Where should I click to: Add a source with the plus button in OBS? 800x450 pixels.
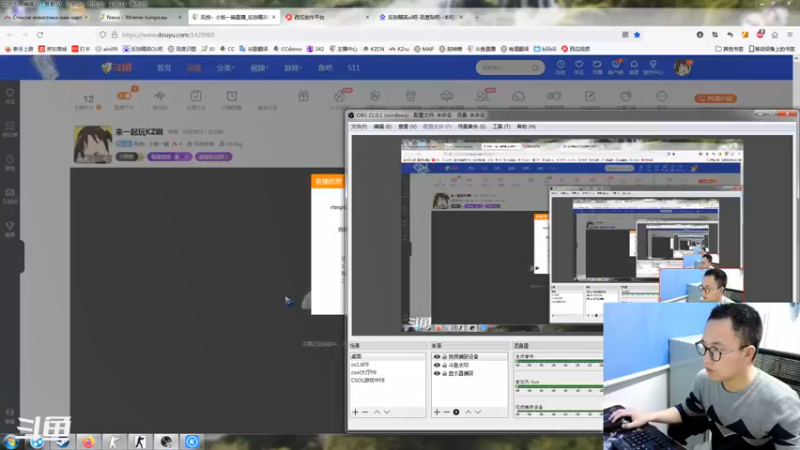click(x=437, y=412)
